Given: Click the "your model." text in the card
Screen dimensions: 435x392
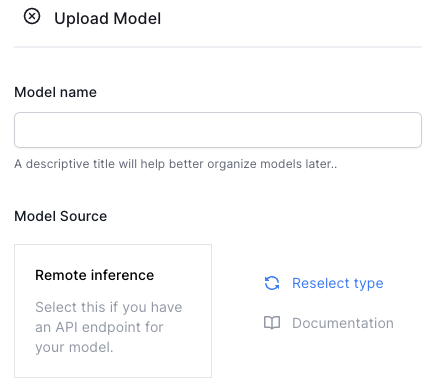Looking at the screenshot, I should click(x=74, y=347).
